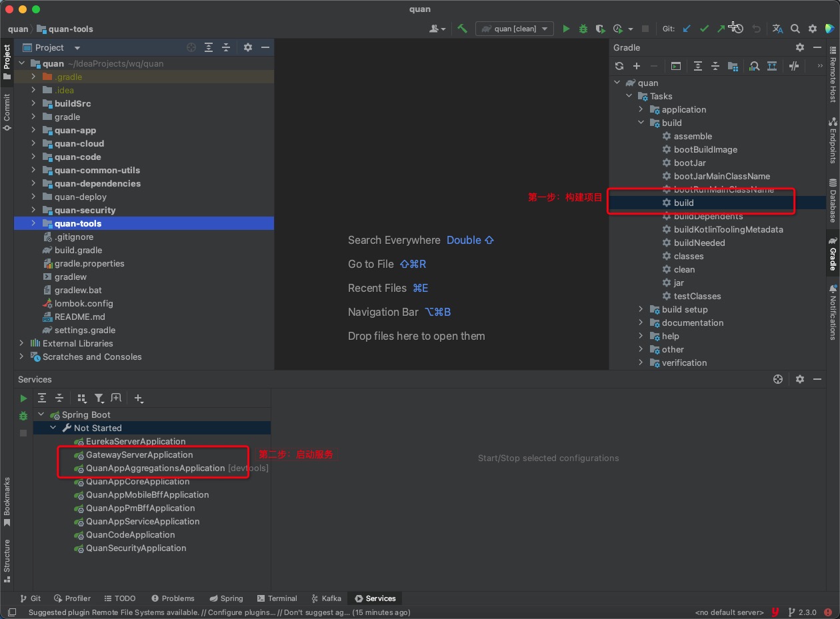
Task: Open the TODO tab
Action: 119,598
